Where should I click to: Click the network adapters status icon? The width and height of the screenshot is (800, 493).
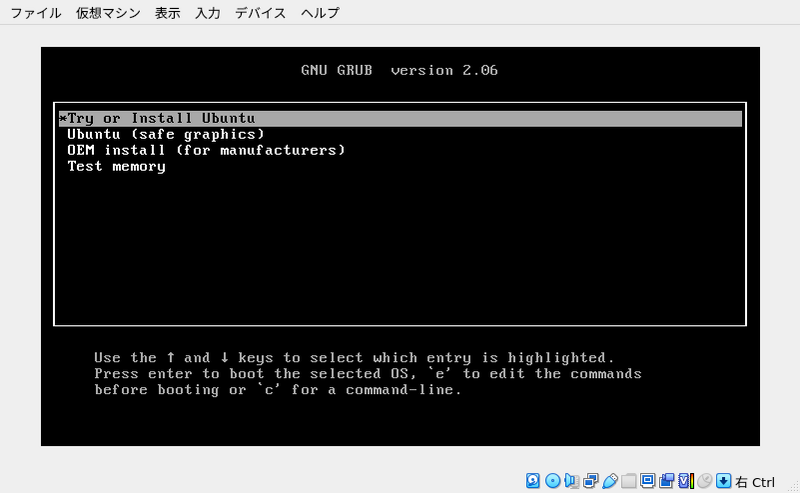point(591,481)
